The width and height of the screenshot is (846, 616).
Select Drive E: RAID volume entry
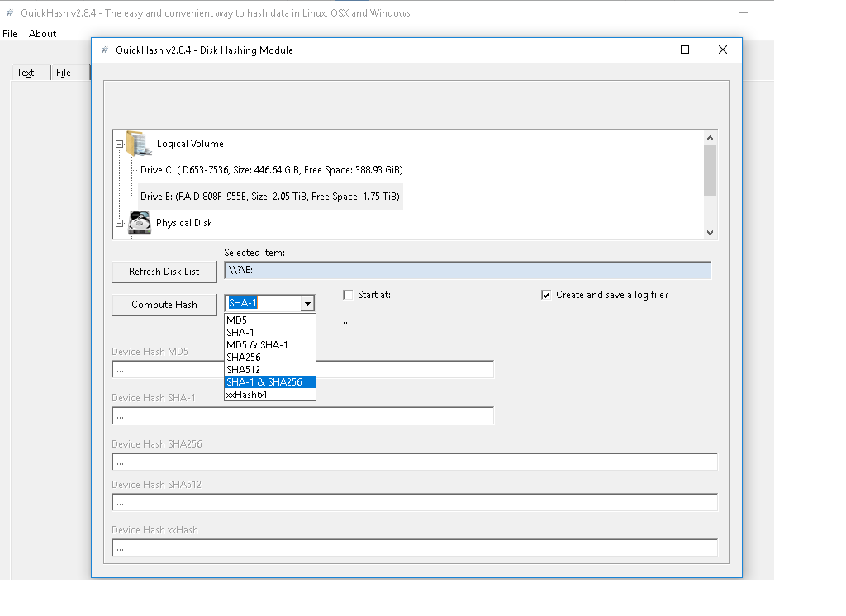pos(269,197)
